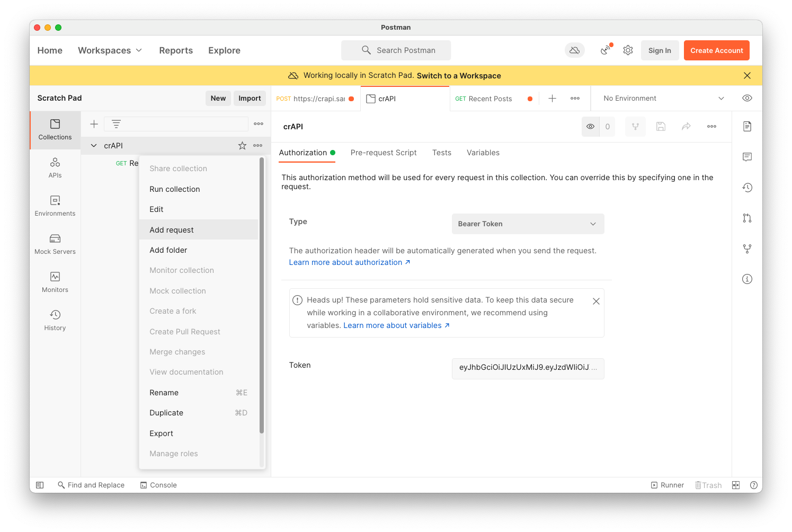The height and width of the screenshot is (532, 792).
Task: Open the Documentation icon in right sidebar
Action: pyautogui.click(x=747, y=126)
